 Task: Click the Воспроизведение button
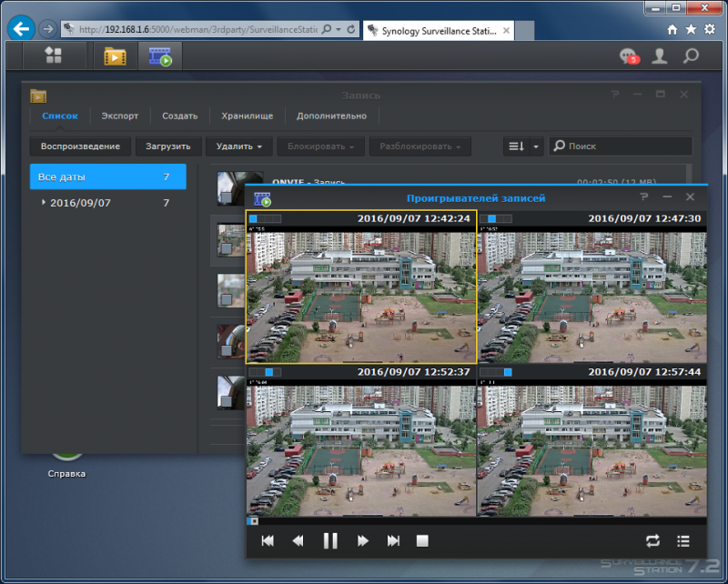click(80, 146)
